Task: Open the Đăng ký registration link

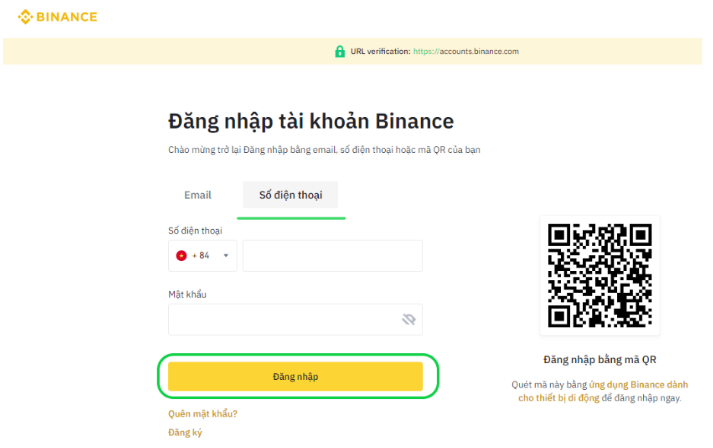Action: (185, 433)
